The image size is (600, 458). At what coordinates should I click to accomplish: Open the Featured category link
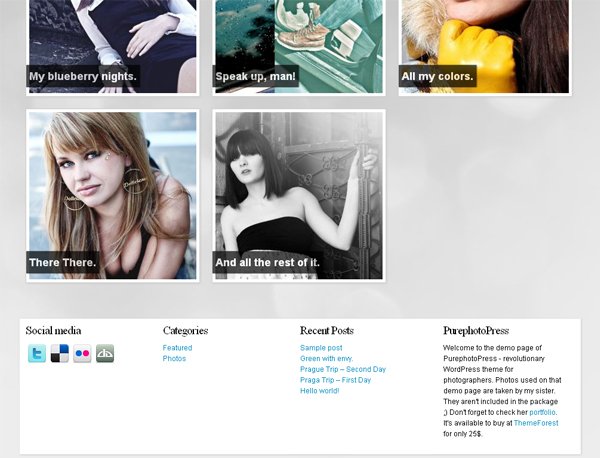(x=177, y=348)
